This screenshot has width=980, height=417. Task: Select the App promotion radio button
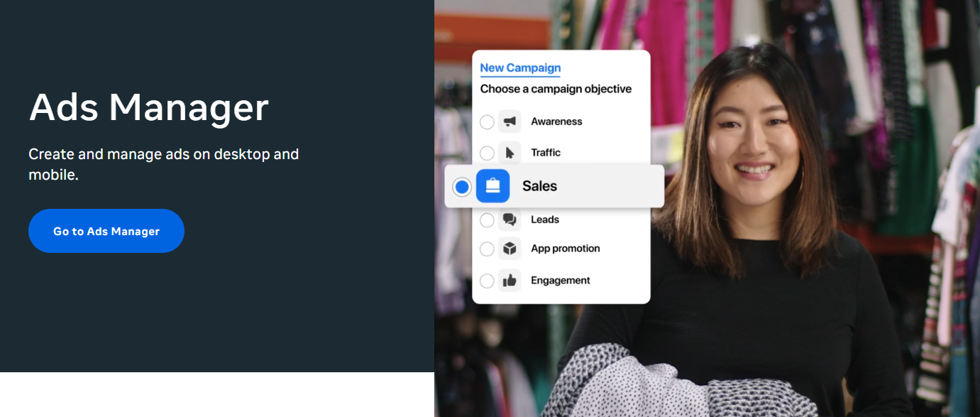(x=487, y=249)
